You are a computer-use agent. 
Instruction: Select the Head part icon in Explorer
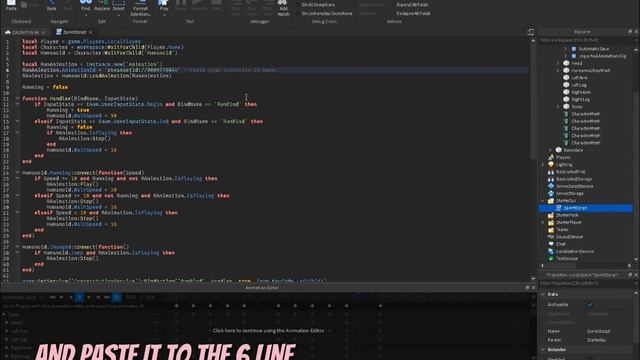(566, 63)
